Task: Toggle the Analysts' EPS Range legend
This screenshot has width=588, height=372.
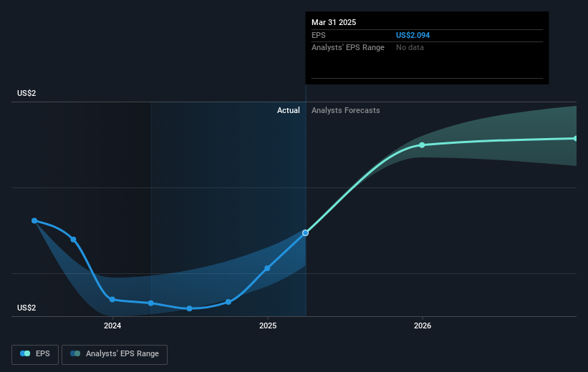Action: (115, 354)
